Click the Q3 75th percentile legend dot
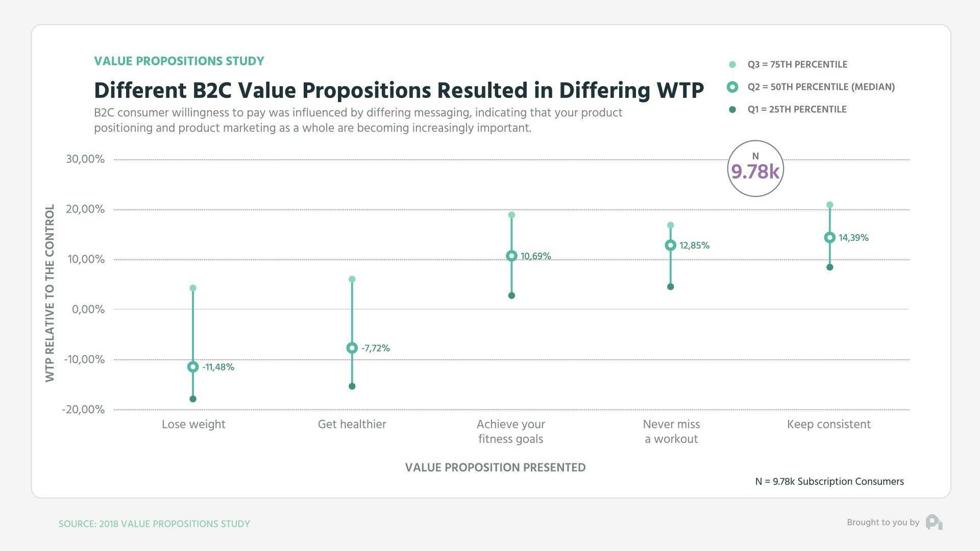 pos(732,65)
